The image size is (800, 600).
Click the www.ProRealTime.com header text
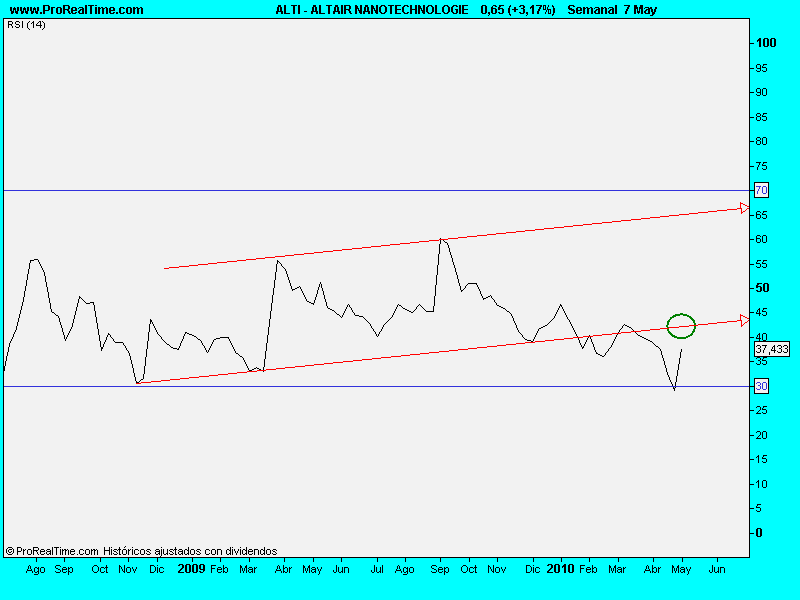(77, 10)
